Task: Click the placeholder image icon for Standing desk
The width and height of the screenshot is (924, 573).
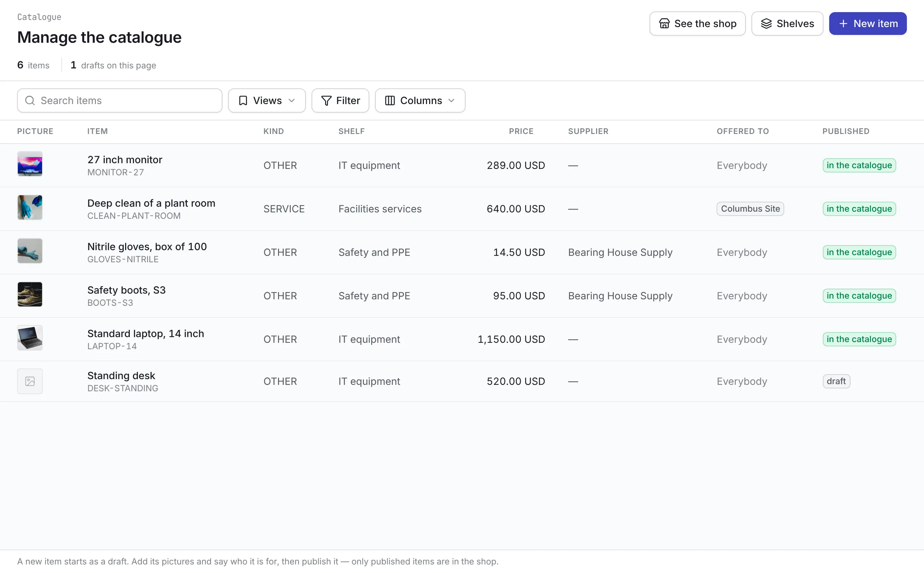Action: tap(30, 381)
